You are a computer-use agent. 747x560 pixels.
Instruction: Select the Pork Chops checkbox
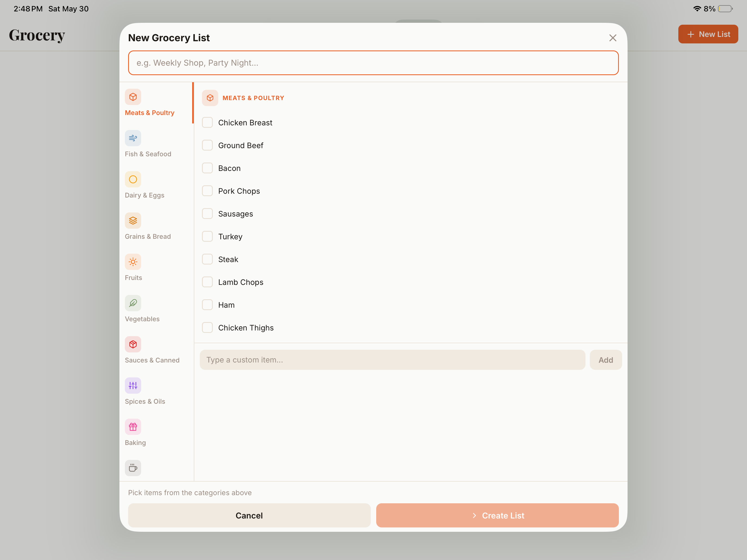(x=207, y=191)
